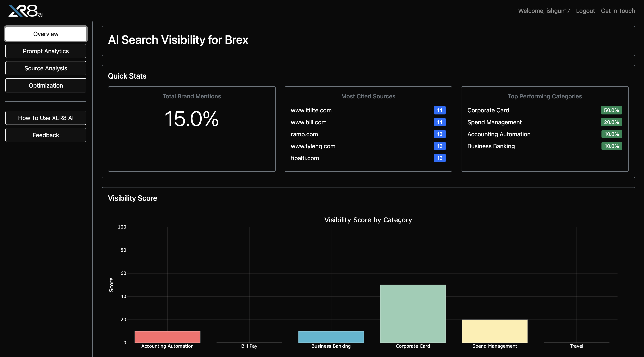Click Accounting Automation in top categories list

coord(499,134)
